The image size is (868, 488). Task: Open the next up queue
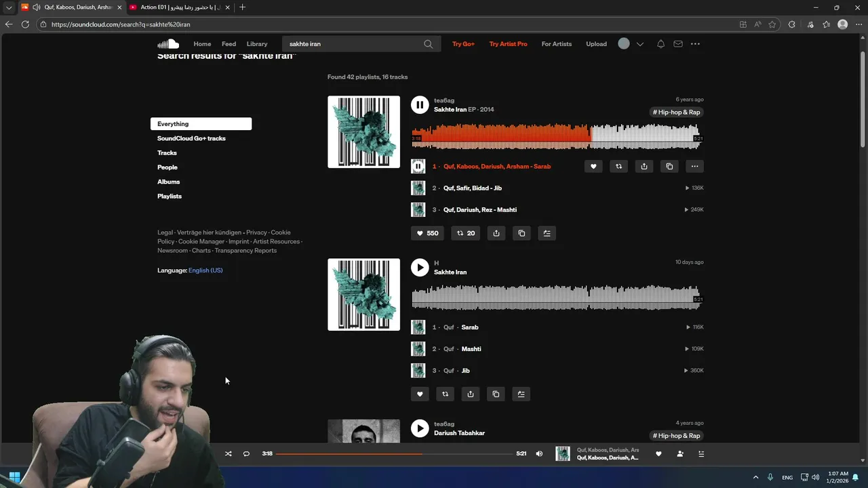click(701, 454)
